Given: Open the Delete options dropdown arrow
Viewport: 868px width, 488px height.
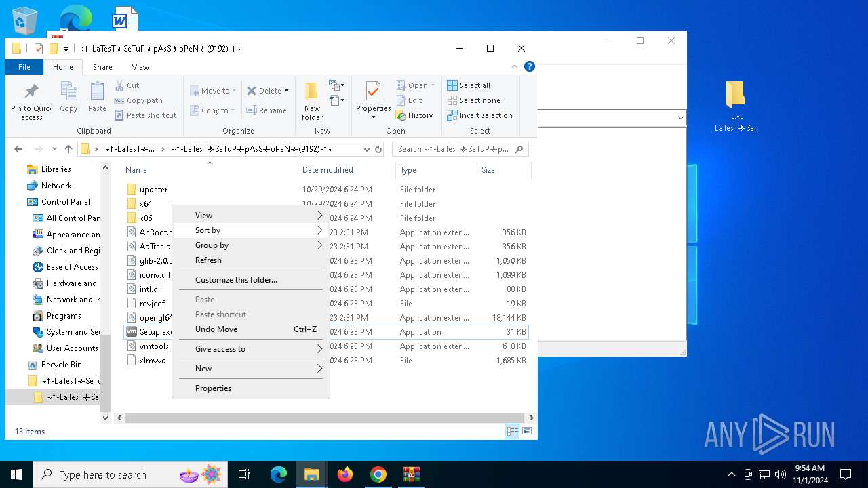Looking at the screenshot, I should (x=286, y=91).
